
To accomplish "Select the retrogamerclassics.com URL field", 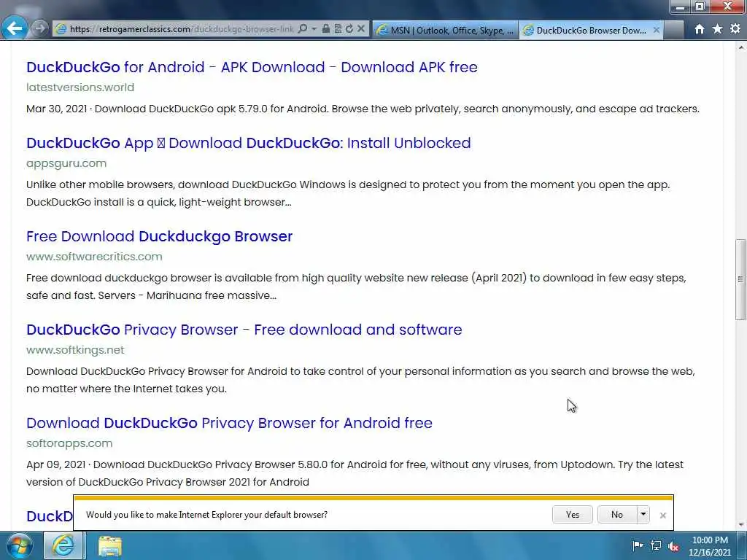I will 182,29.
